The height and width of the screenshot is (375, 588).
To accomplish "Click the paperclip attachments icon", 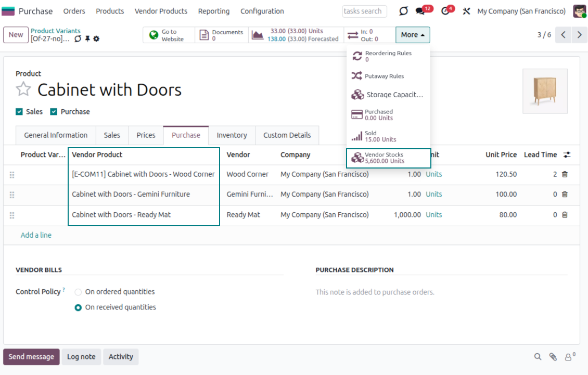I will tap(553, 357).
